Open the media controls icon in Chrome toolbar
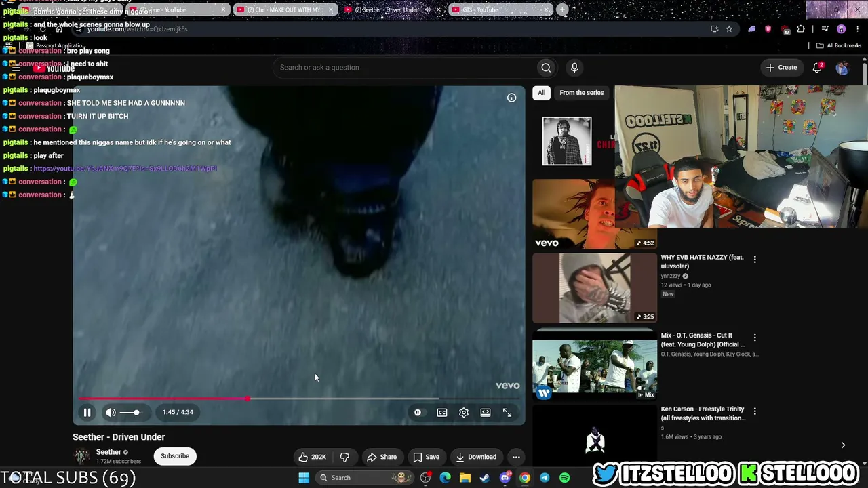The image size is (868, 488). pos(825,29)
